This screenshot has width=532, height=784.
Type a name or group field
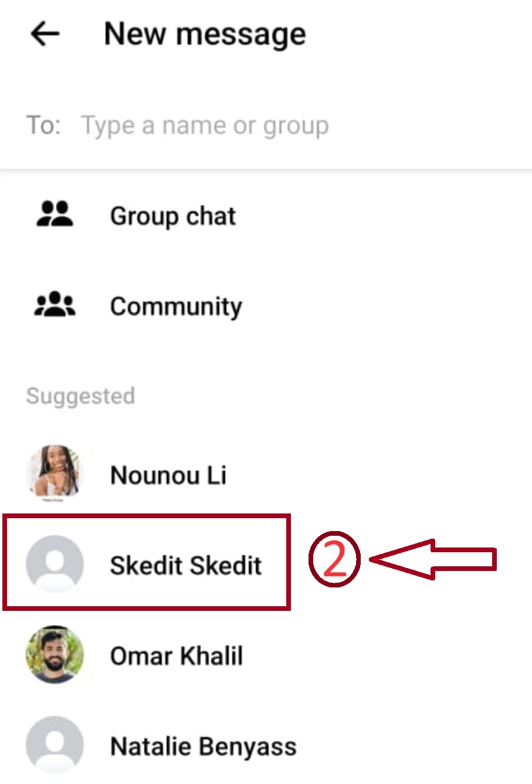[205, 126]
